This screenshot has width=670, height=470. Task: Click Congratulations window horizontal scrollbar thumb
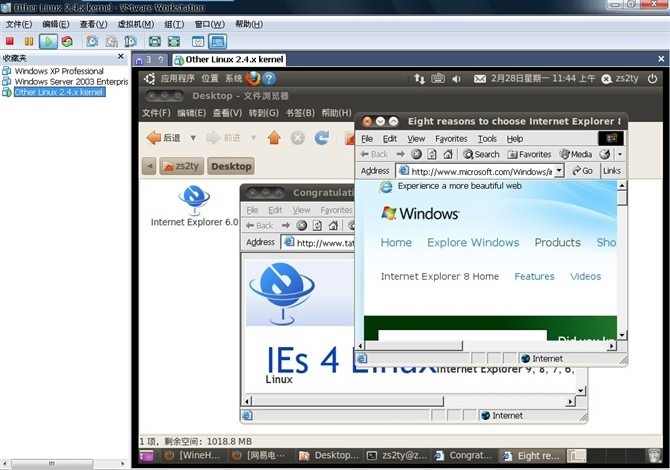click(348, 401)
